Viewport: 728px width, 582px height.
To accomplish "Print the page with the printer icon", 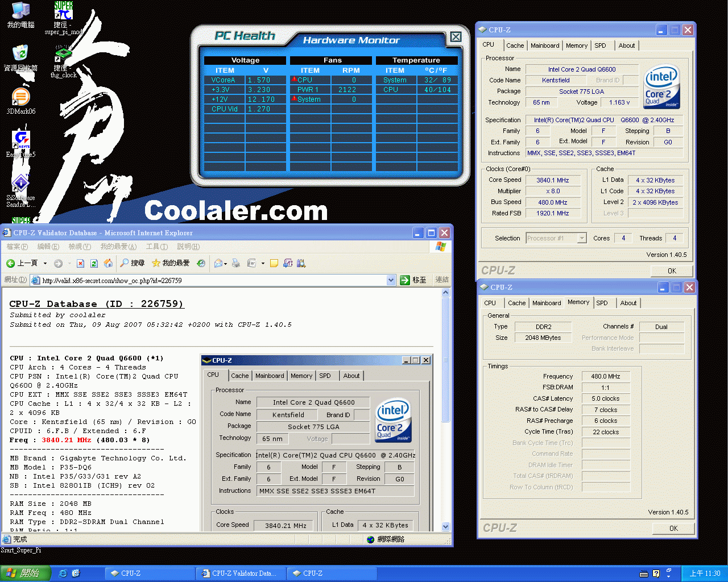I will (x=236, y=263).
